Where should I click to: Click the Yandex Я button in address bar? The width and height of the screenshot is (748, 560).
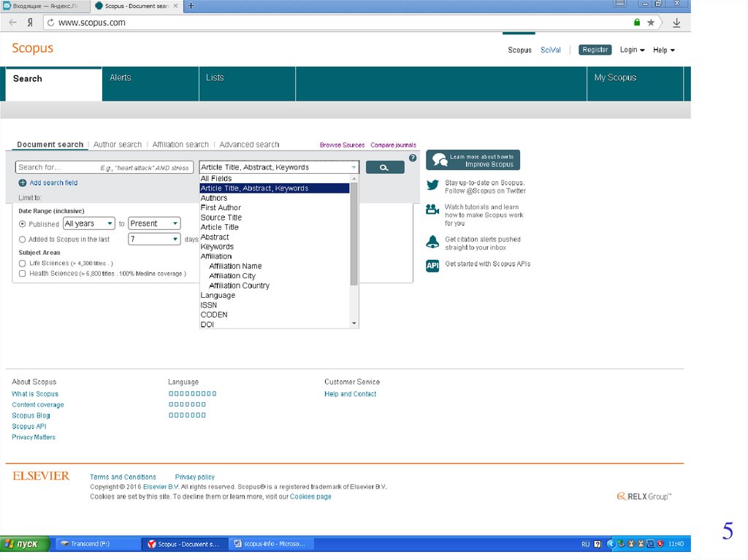tap(30, 23)
